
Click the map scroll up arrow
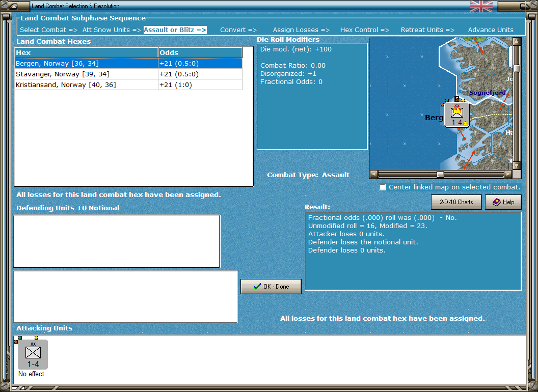pyautogui.click(x=517, y=41)
